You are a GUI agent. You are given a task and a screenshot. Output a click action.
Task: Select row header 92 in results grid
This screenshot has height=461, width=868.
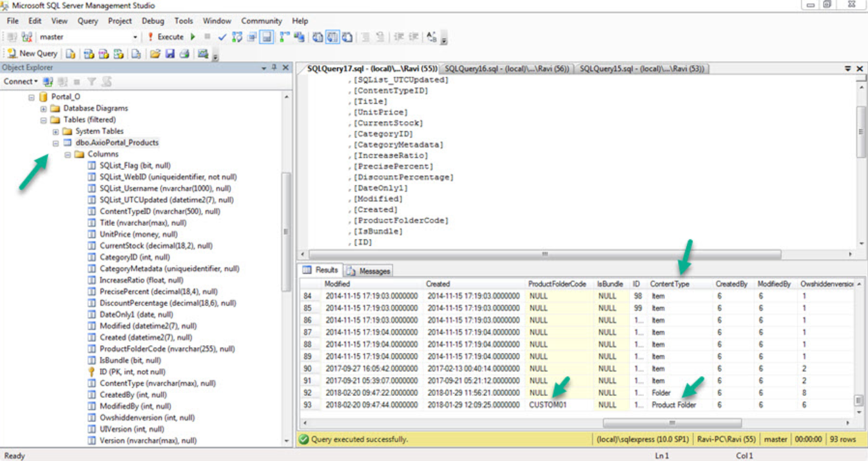[311, 393]
